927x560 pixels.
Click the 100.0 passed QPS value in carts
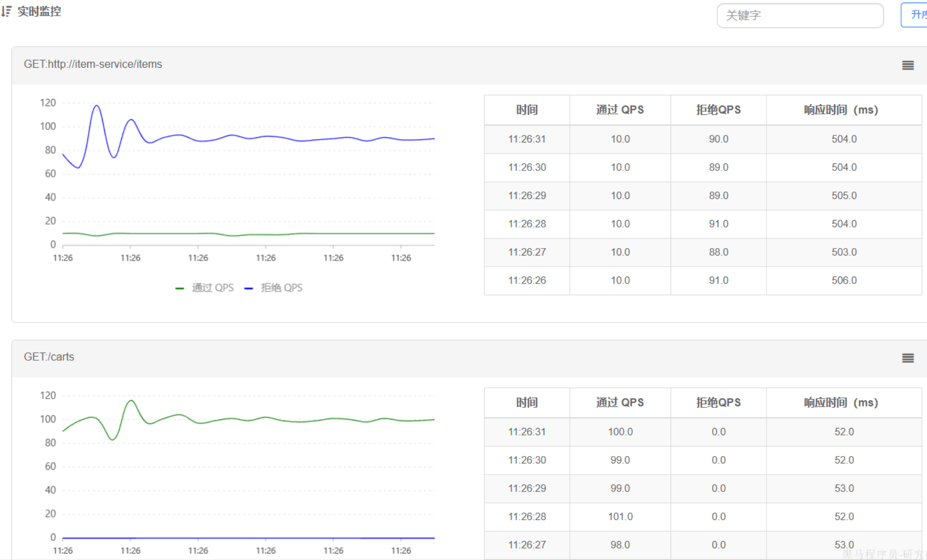pos(620,431)
